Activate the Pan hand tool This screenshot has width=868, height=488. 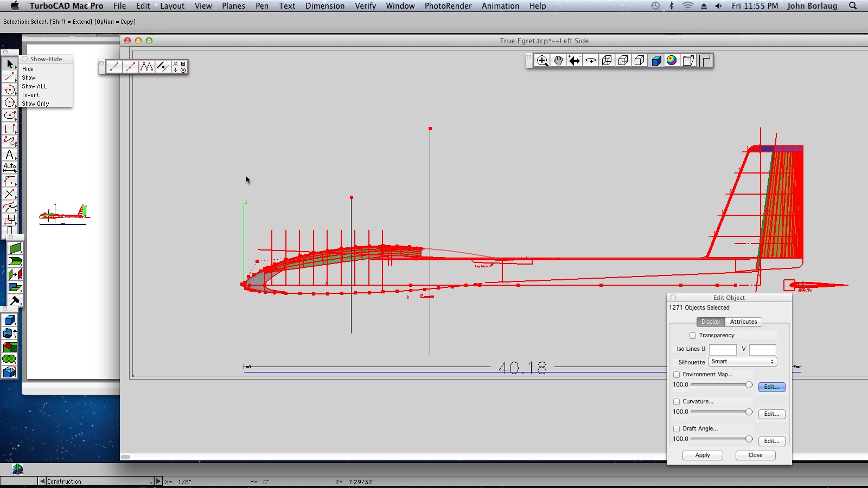(x=558, y=61)
